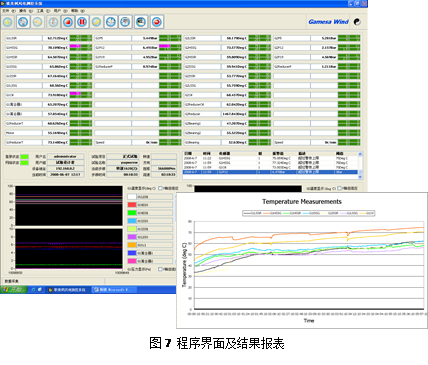Click the red color swatch in the legend
This screenshot has height=365, width=428.
[x=132, y=205]
